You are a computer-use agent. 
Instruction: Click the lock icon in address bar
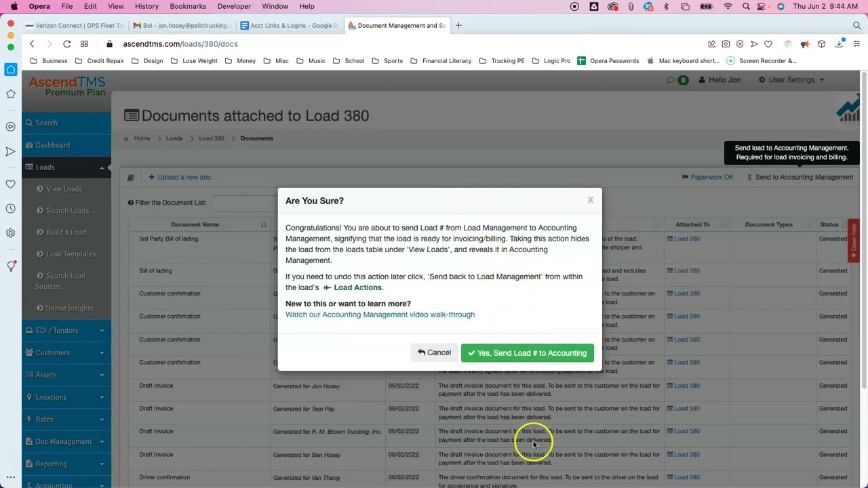[109, 44]
